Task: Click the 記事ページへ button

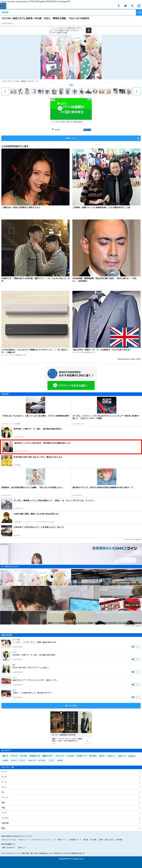Action: pyautogui.click(x=71, y=138)
